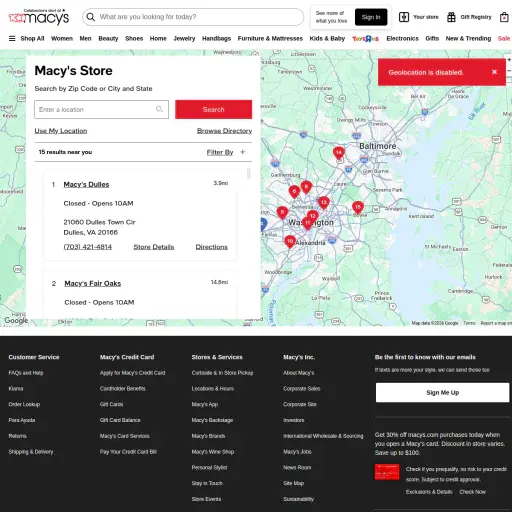512x512 pixels.
Task: Click the Sign In button
Action: 371,17
